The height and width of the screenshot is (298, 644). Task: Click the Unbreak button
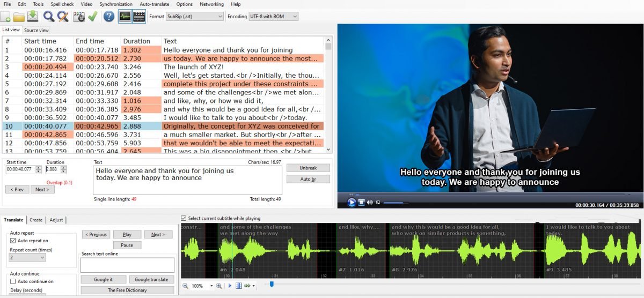click(x=308, y=168)
